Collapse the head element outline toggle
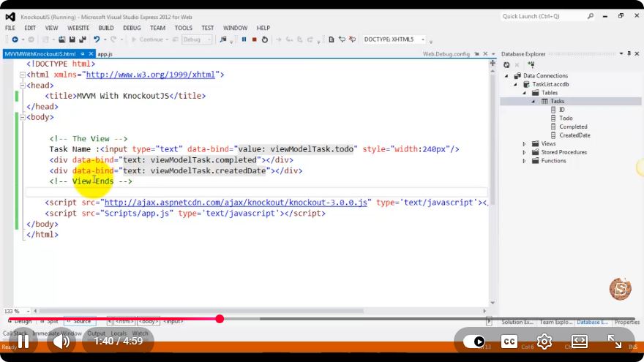644x362 pixels. point(23,86)
